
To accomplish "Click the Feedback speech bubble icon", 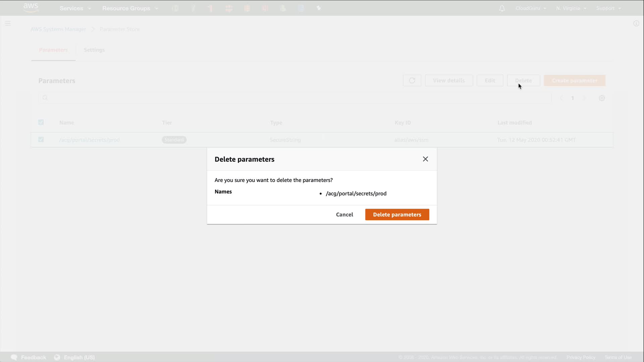I will [x=14, y=357].
